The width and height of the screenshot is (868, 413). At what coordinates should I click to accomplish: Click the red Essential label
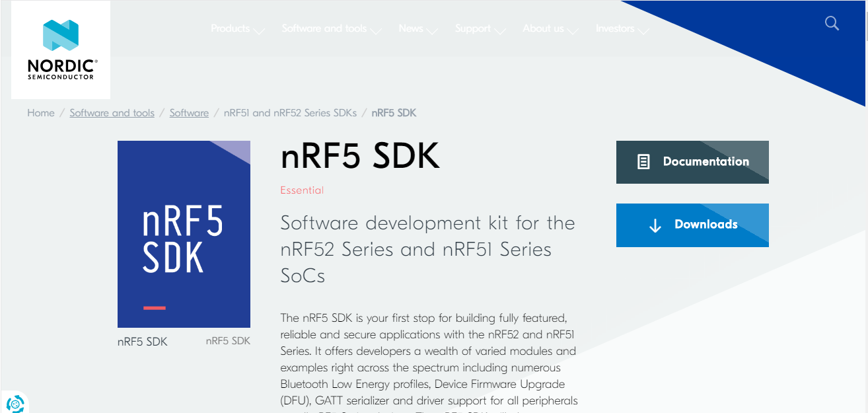tap(302, 190)
